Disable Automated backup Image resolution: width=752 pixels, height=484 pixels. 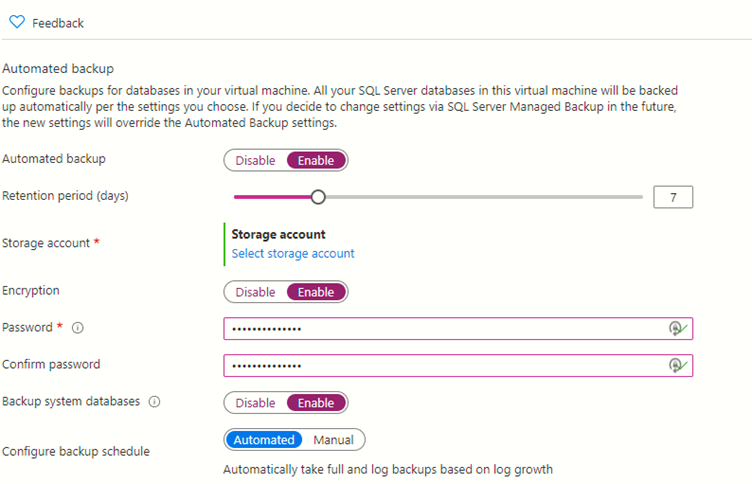pyautogui.click(x=255, y=160)
